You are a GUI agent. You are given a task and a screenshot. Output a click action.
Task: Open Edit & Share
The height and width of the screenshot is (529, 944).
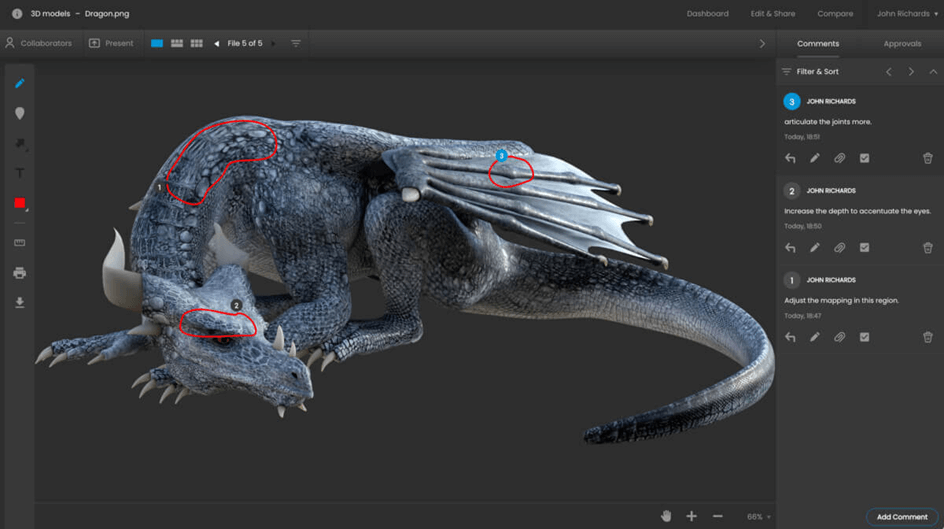[772, 13]
